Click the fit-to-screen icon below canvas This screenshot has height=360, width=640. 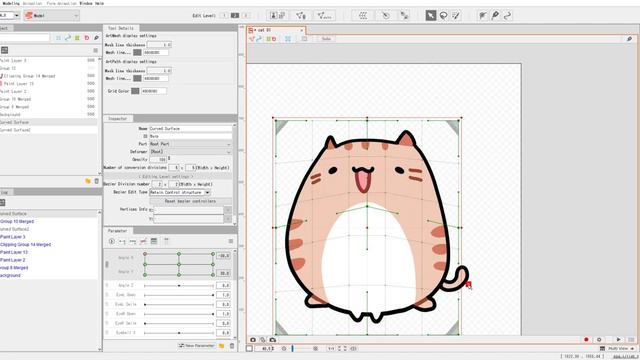pyautogui.click(x=342, y=349)
